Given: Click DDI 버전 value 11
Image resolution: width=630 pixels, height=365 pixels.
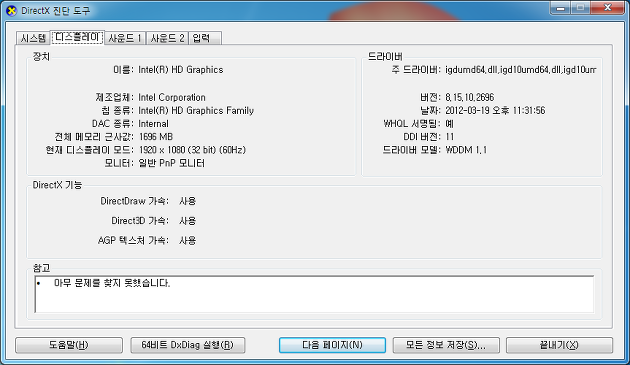Looking at the screenshot, I should (450, 137).
